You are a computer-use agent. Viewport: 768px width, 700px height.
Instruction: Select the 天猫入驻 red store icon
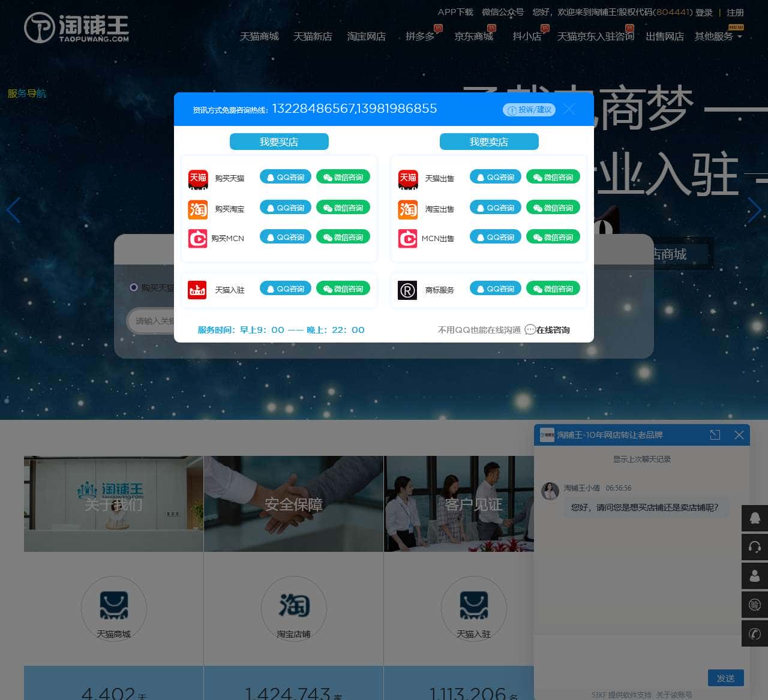tap(197, 290)
